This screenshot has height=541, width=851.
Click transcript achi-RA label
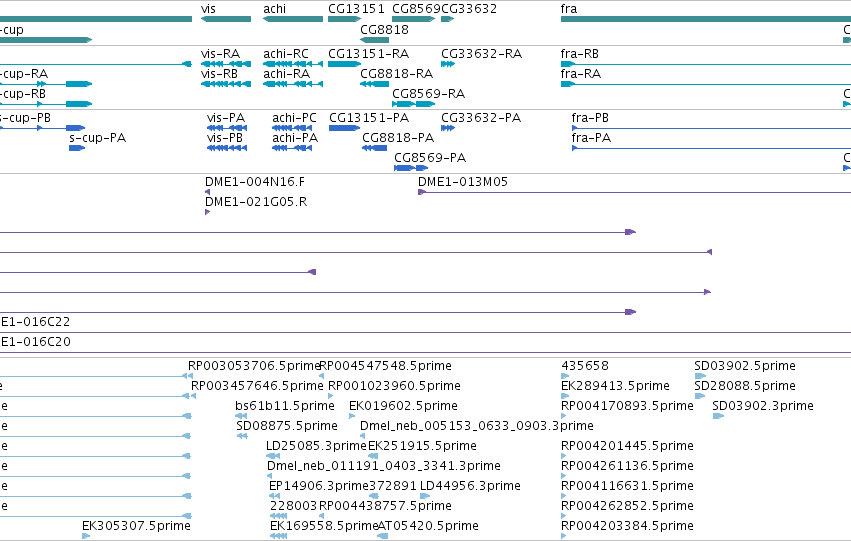[287, 74]
